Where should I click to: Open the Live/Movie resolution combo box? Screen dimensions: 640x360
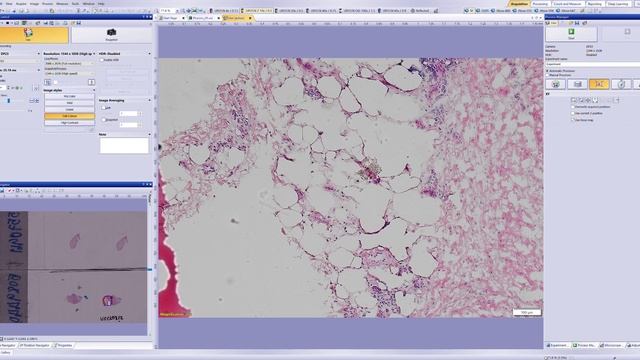click(x=69, y=64)
